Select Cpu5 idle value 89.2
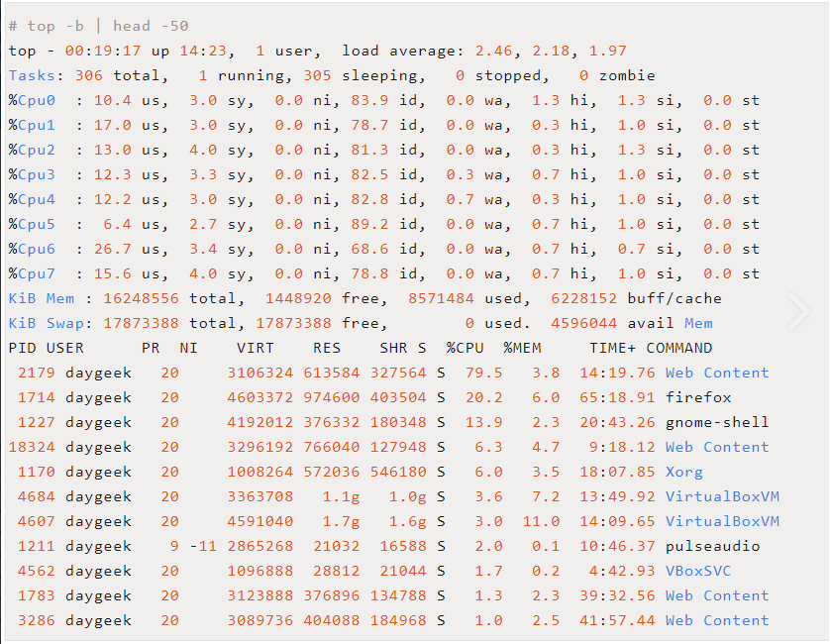The image size is (830, 644). 369,225
